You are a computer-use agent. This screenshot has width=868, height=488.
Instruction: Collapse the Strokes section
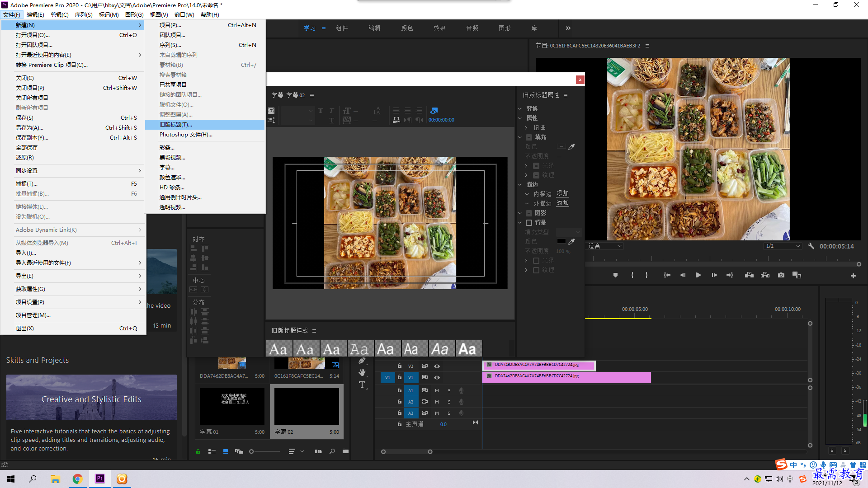tap(520, 185)
